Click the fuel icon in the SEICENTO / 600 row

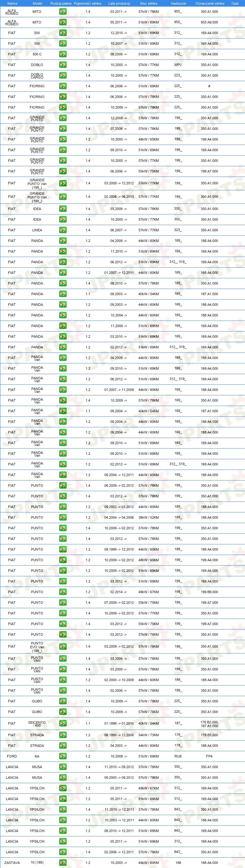(x=63, y=723)
